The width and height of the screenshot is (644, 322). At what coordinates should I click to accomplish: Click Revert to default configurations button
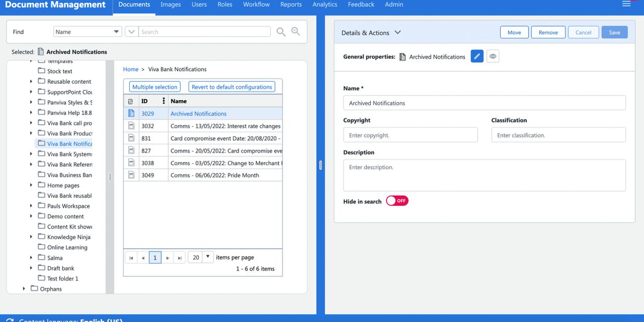pyautogui.click(x=232, y=87)
